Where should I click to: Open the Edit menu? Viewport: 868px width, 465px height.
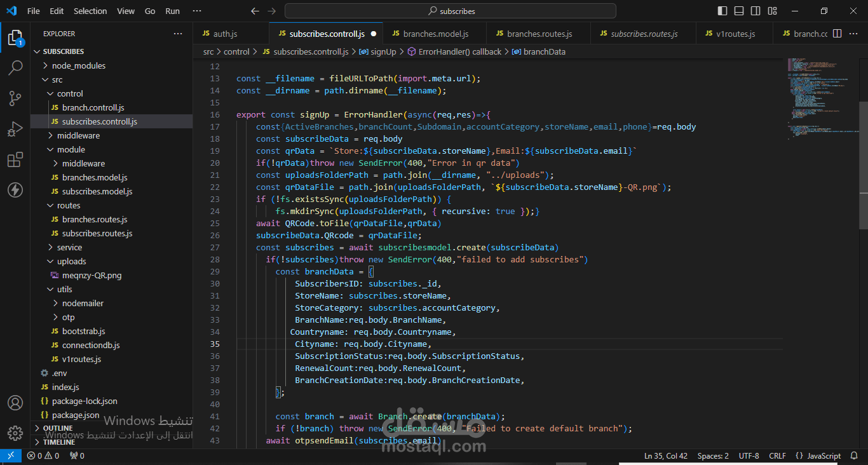57,11
